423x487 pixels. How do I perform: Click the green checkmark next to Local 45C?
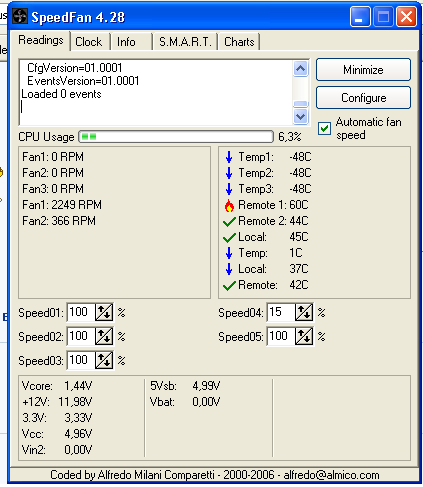pos(229,237)
